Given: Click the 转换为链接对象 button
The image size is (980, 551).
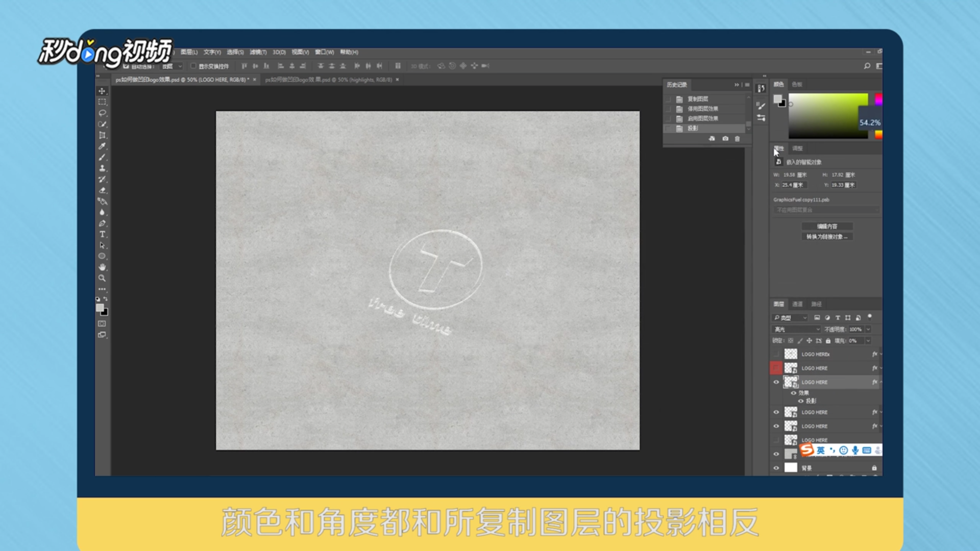Looking at the screenshot, I should pos(827,237).
